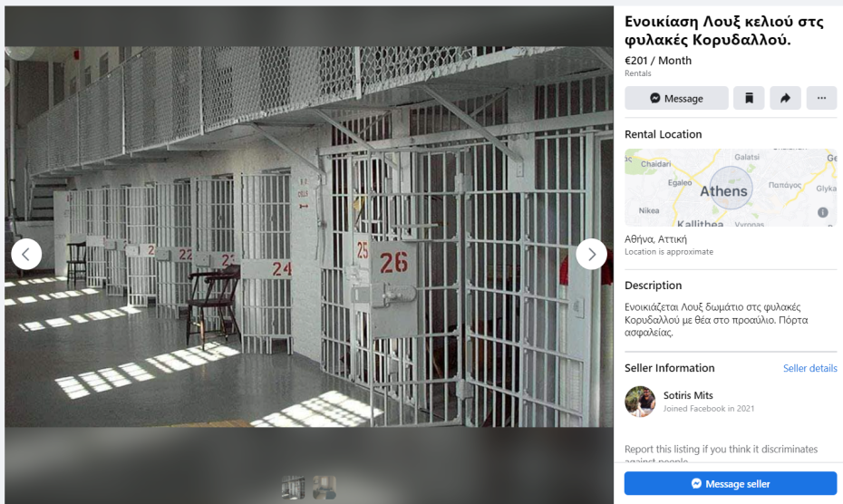Select the second photo thumbnail
843x504 pixels.
[325, 488]
